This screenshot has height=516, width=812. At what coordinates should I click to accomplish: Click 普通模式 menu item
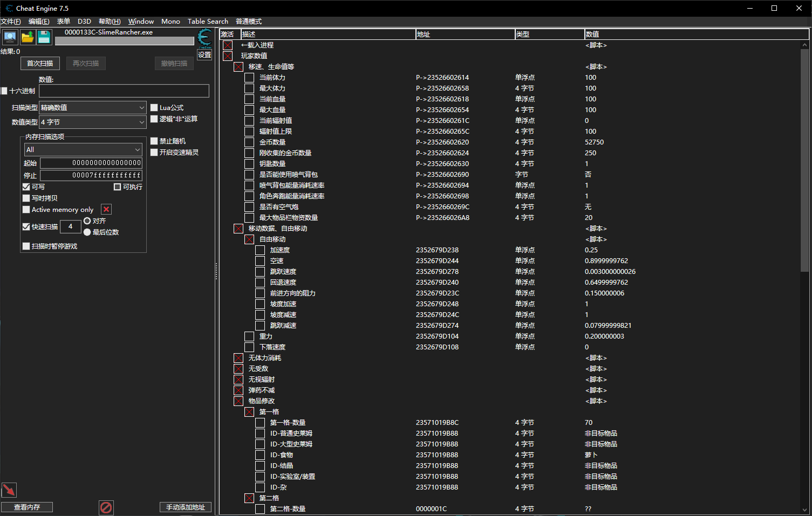[x=249, y=22]
